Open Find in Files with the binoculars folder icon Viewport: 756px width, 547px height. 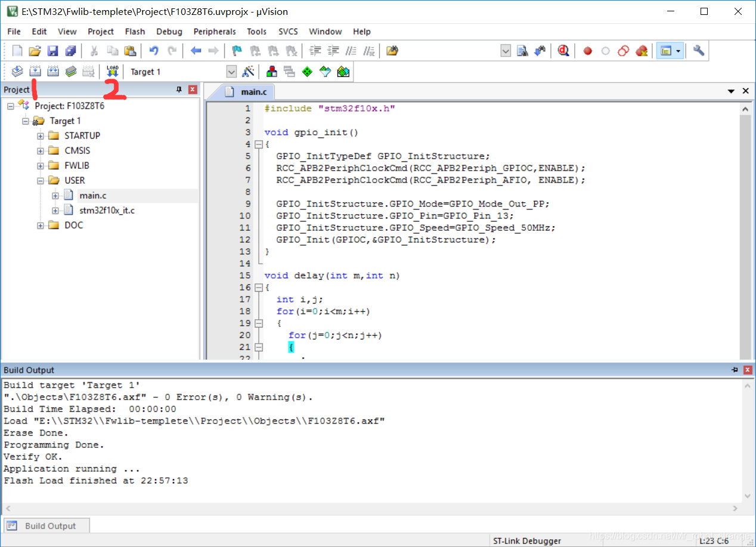coord(392,51)
